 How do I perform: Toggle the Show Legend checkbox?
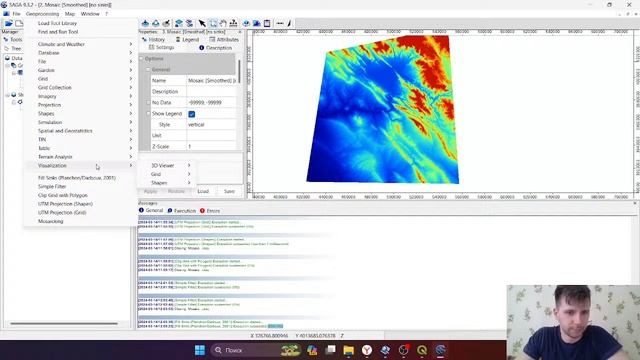point(191,114)
